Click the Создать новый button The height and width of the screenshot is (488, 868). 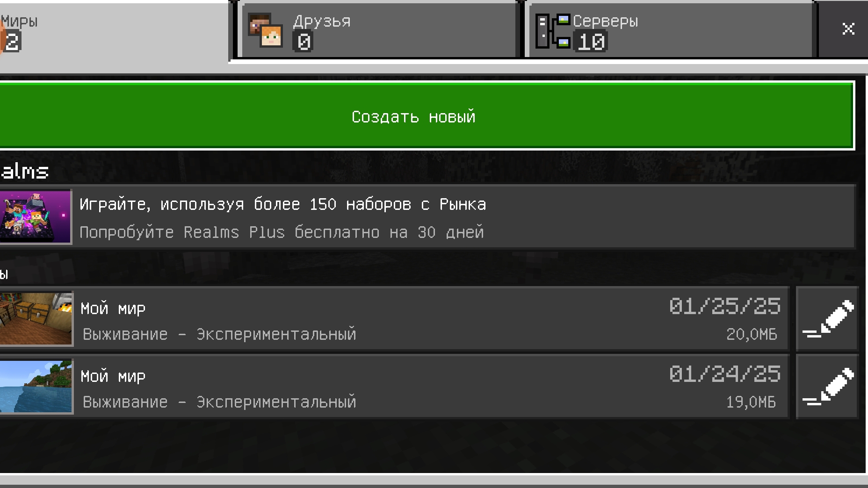coord(427,116)
